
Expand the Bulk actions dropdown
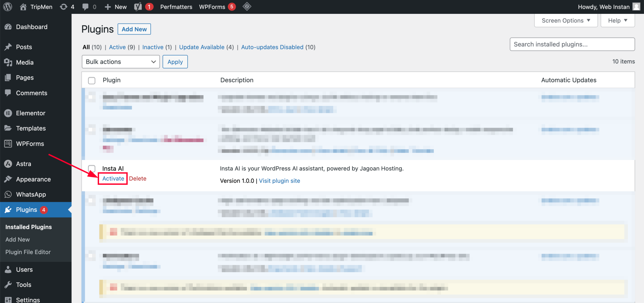click(120, 62)
